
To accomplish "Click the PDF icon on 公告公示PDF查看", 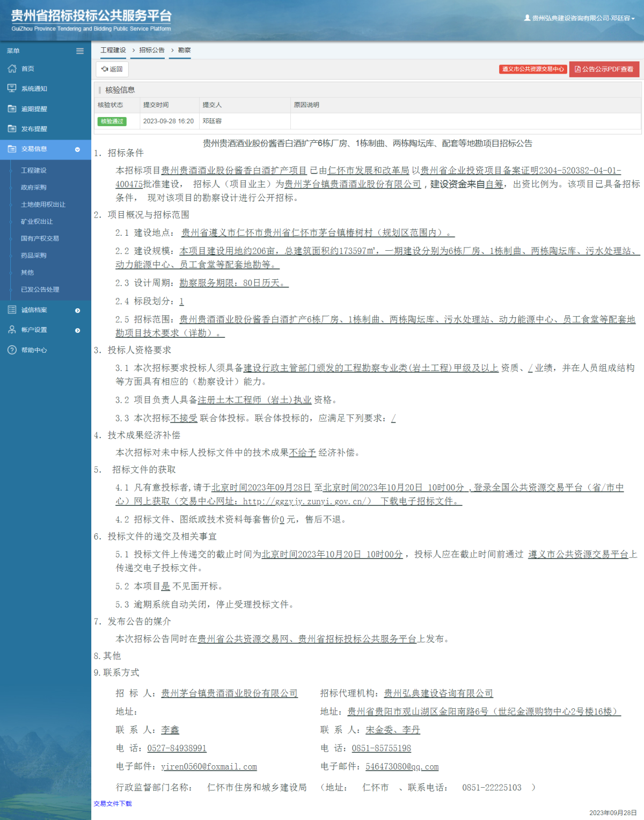I will click(578, 69).
